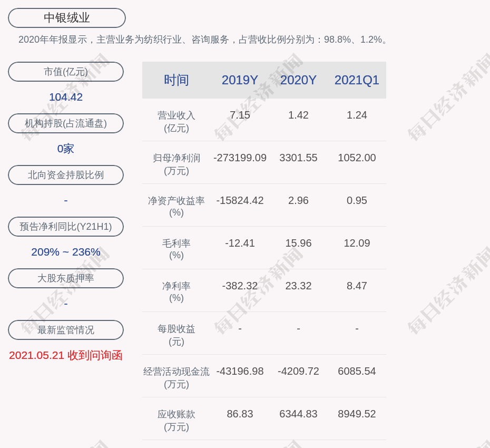Select cash flow value -4209.72
The width and height of the screenshot is (490, 448).
(298, 372)
